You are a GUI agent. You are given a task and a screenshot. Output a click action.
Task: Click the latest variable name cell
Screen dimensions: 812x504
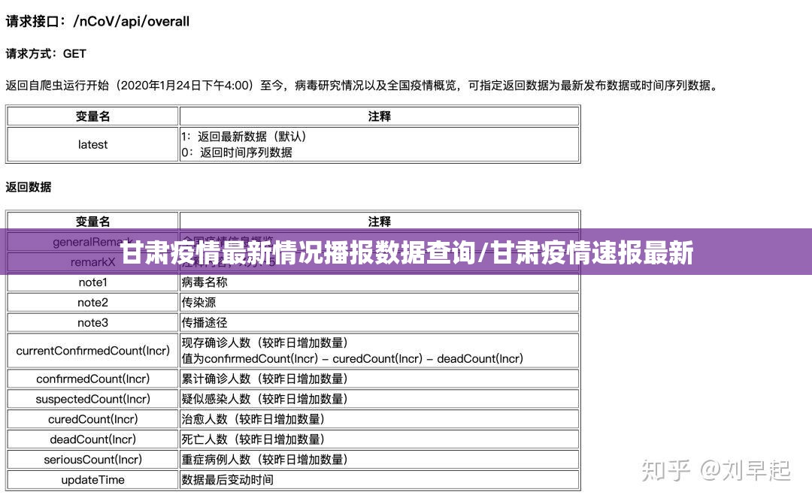[92, 144]
